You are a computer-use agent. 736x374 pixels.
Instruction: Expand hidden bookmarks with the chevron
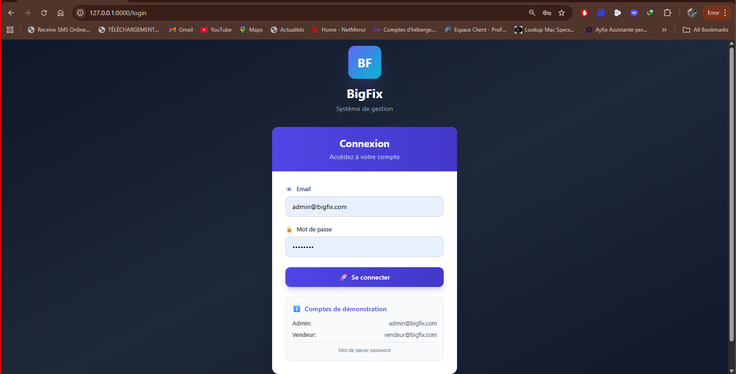point(664,30)
